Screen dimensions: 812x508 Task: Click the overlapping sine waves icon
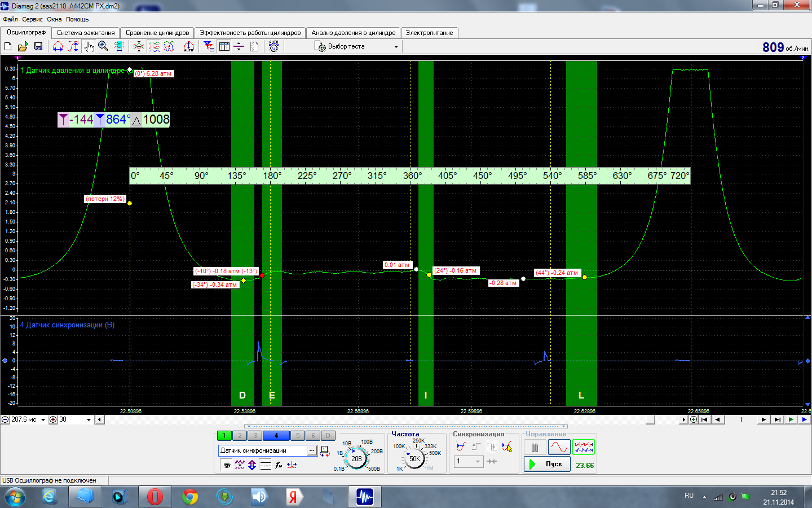click(x=169, y=46)
